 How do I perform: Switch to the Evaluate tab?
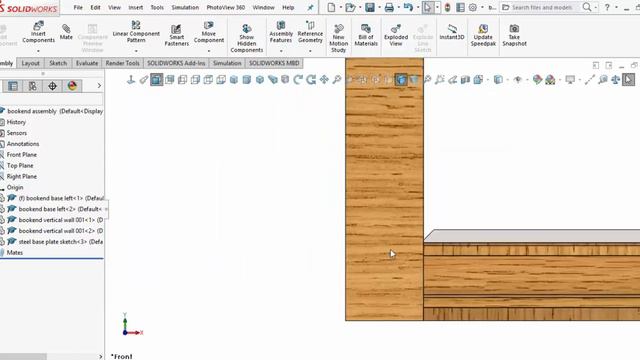(x=87, y=63)
